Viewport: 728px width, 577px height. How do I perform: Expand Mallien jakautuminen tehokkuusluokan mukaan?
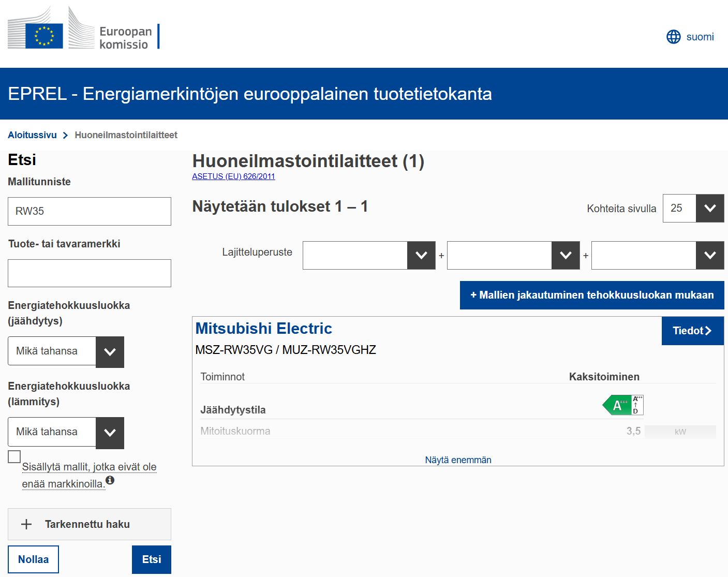tap(592, 295)
